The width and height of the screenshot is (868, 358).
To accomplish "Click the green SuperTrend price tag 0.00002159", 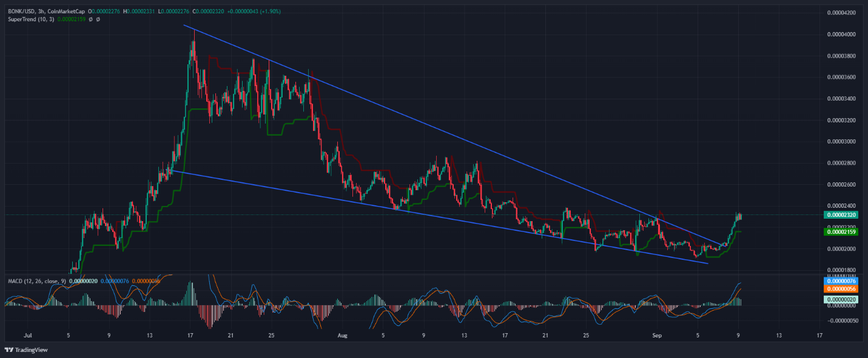I will 839,231.
